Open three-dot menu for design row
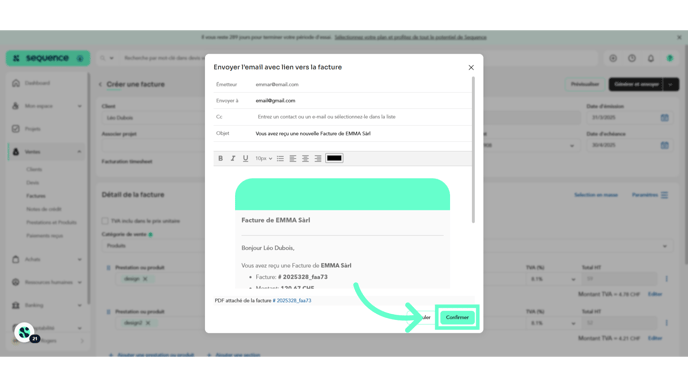This screenshot has width=688, height=387. pyautogui.click(x=666, y=279)
